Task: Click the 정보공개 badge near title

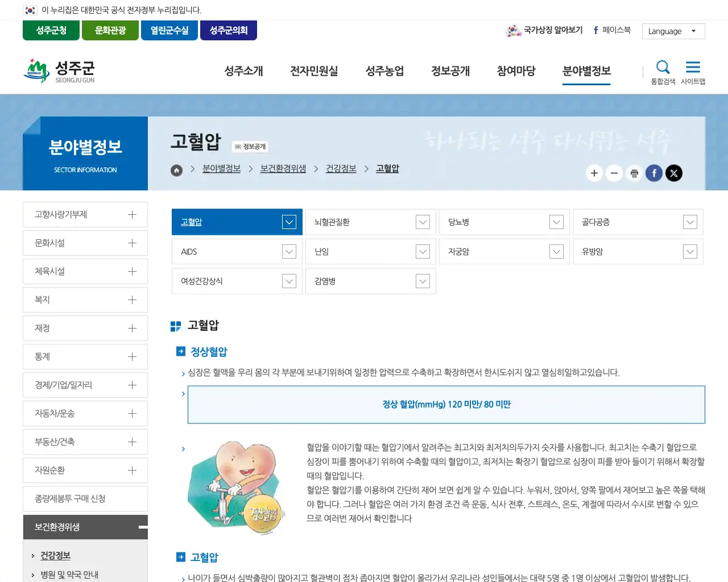Action: (250, 147)
